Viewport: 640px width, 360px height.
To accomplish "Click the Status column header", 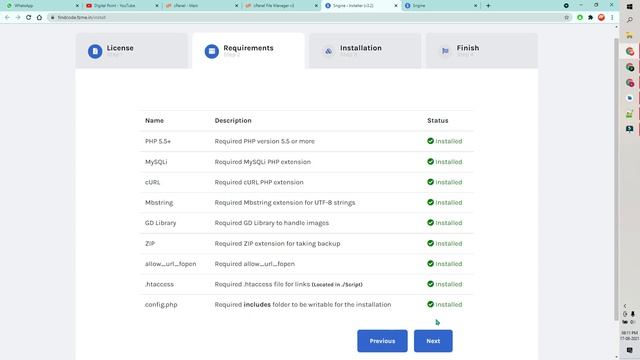I will coord(438,120).
